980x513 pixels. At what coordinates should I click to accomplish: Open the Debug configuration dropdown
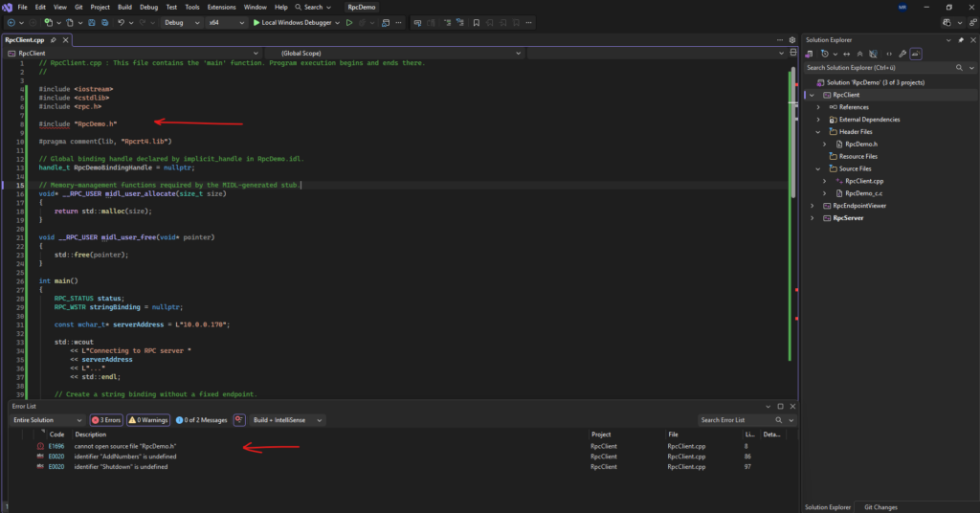pyautogui.click(x=181, y=23)
